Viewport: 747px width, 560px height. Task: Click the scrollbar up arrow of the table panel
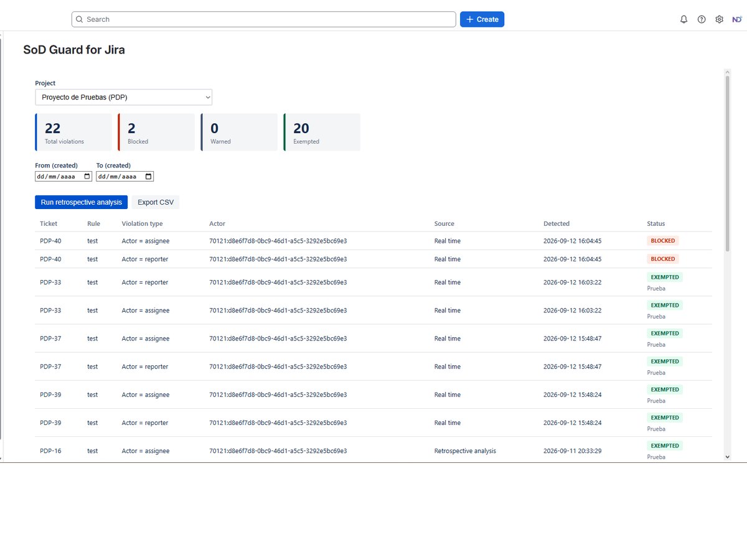pyautogui.click(x=727, y=73)
